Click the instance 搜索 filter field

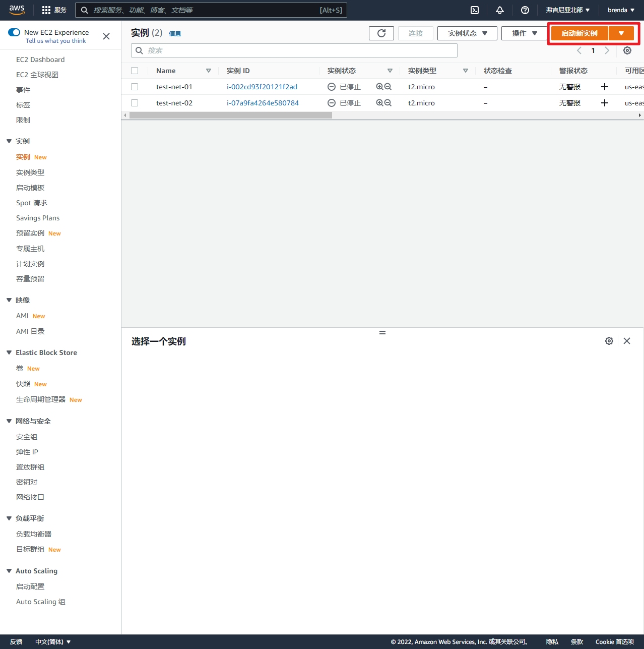(294, 50)
